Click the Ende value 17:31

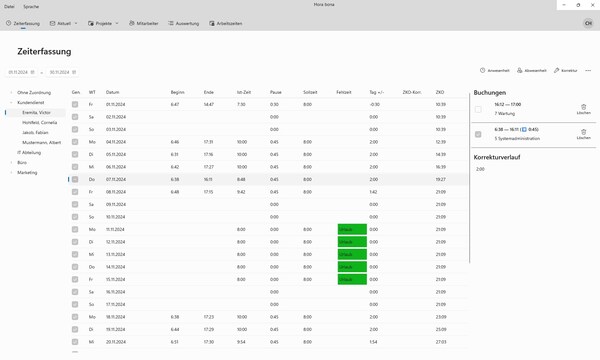click(x=209, y=142)
